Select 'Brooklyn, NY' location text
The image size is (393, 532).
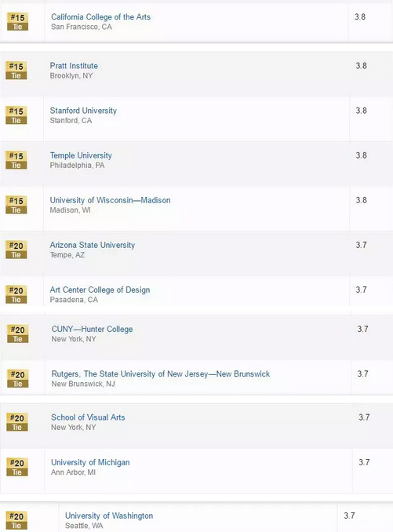[71, 75]
